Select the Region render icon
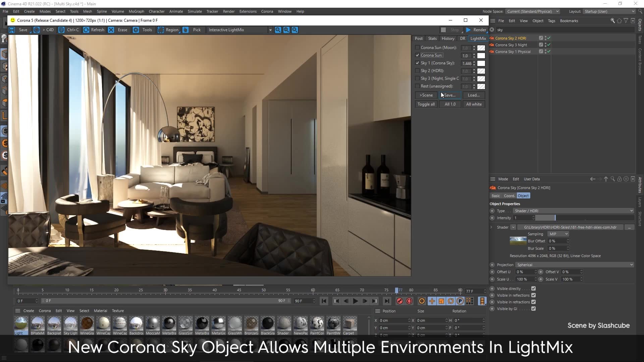The height and width of the screenshot is (362, 644). click(161, 30)
